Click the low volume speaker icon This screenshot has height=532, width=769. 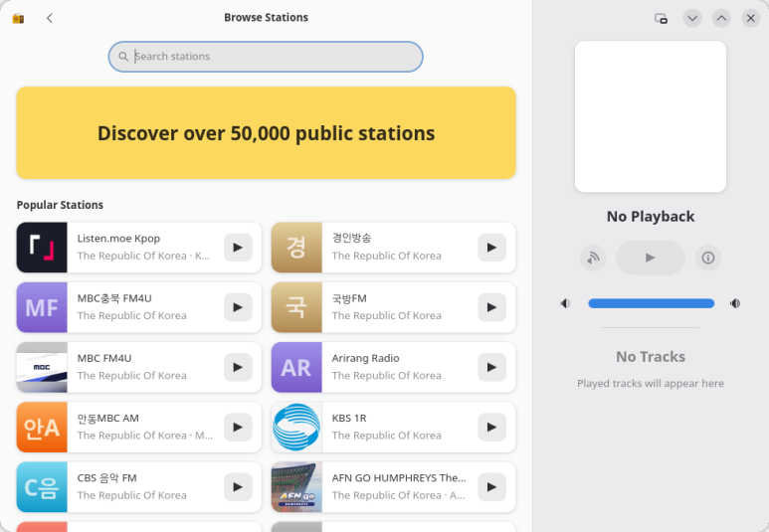point(565,303)
